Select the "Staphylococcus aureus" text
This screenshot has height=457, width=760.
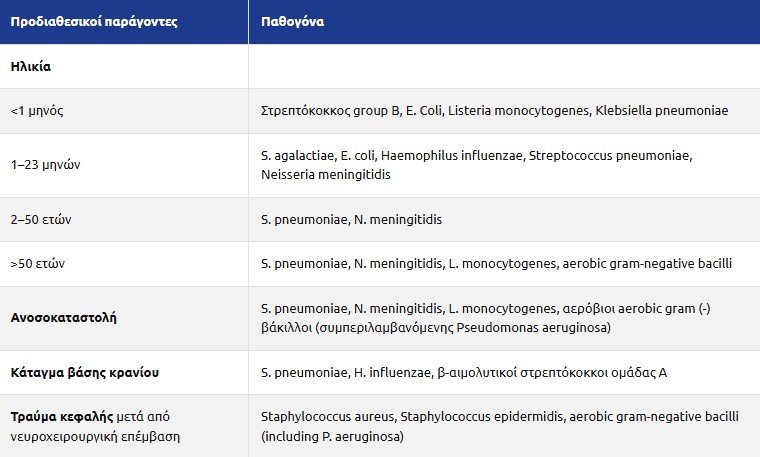point(321,417)
